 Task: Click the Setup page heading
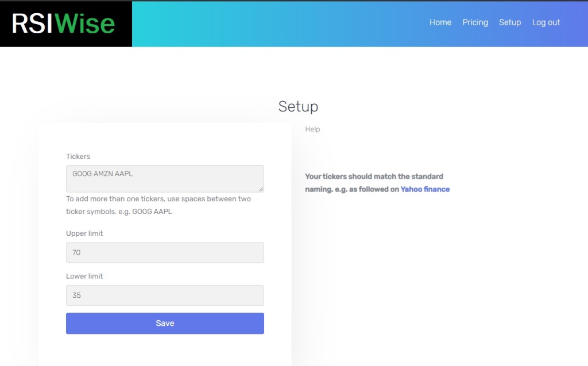298,106
